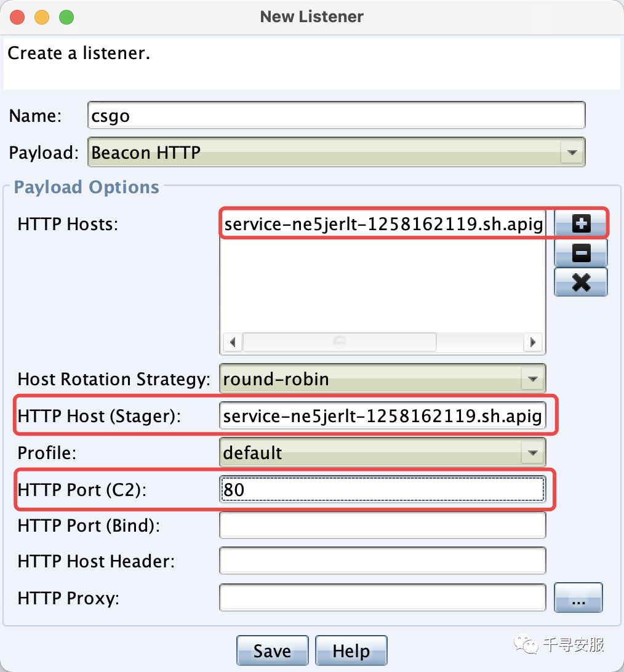Focus the HTTP Port (C2) field
Image resolution: width=624 pixels, height=672 pixels.
[382, 489]
